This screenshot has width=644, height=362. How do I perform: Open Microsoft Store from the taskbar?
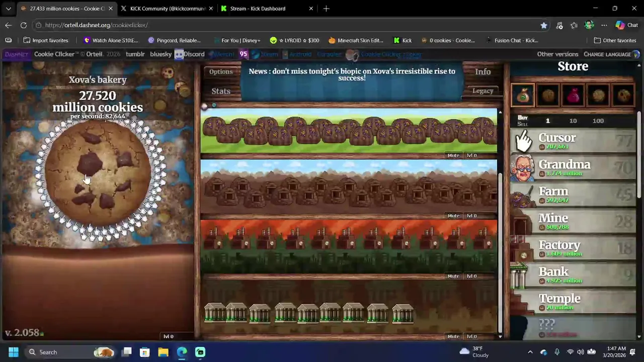click(x=144, y=352)
